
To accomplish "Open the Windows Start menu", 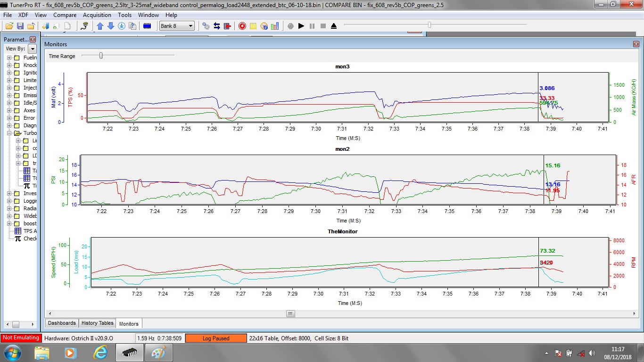I will (x=12, y=353).
